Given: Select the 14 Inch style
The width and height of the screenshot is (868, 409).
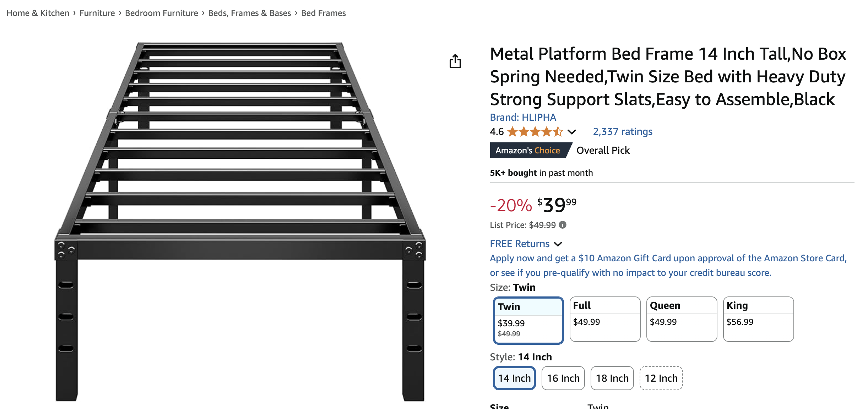Looking at the screenshot, I should click(514, 378).
